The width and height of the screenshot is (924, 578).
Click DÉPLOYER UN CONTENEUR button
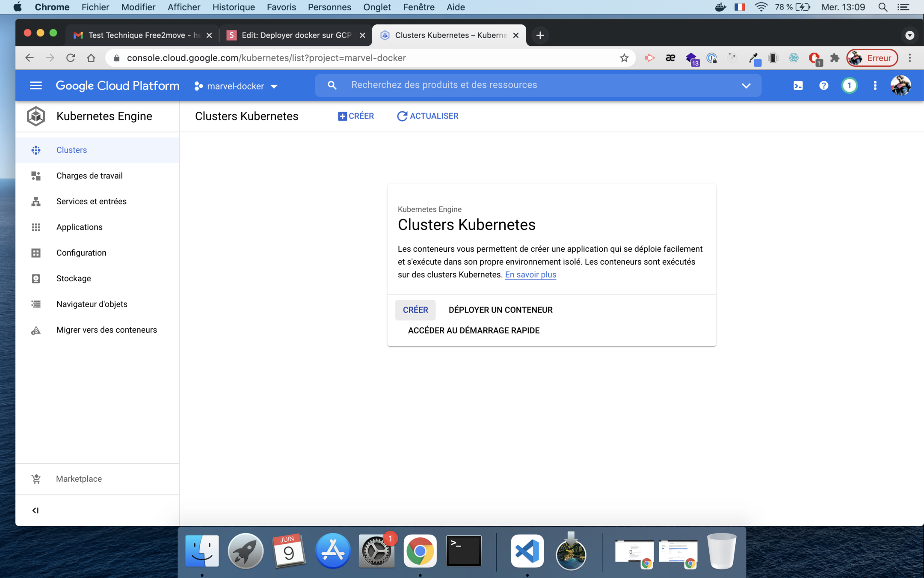[500, 310]
